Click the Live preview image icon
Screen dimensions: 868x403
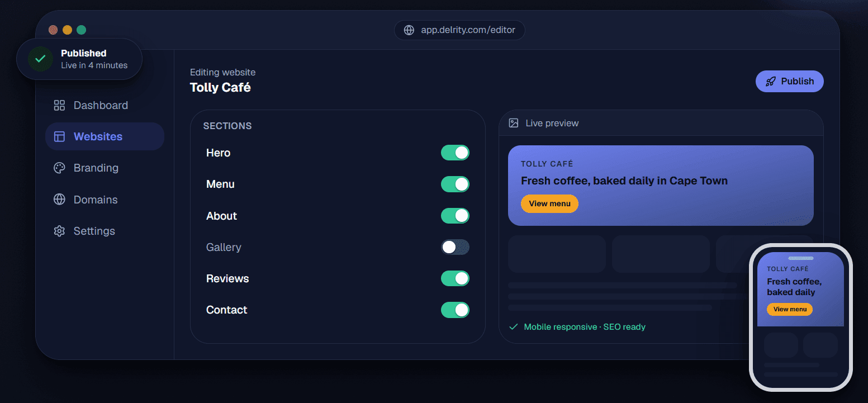point(514,123)
